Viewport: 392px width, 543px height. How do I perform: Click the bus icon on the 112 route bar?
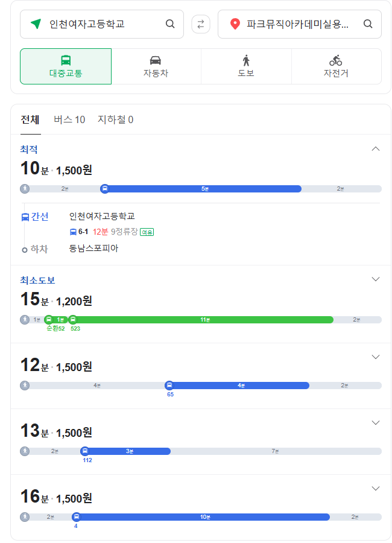pos(85,451)
